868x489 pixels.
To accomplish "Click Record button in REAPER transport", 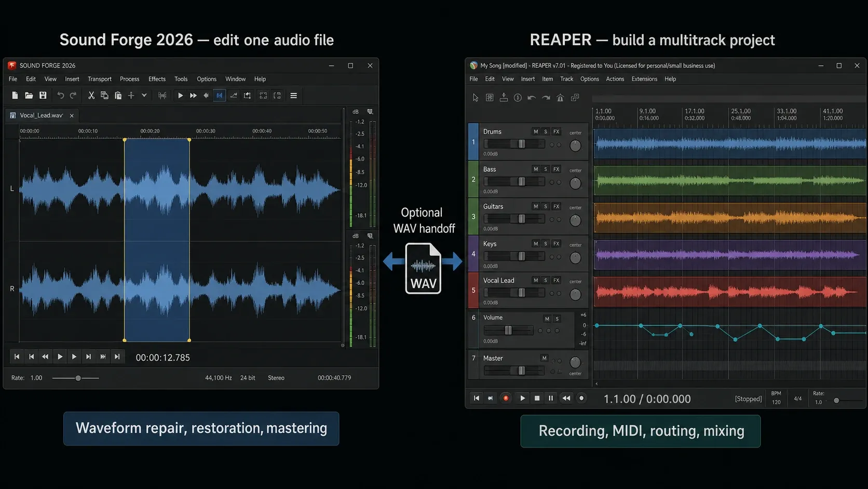I will (x=506, y=399).
